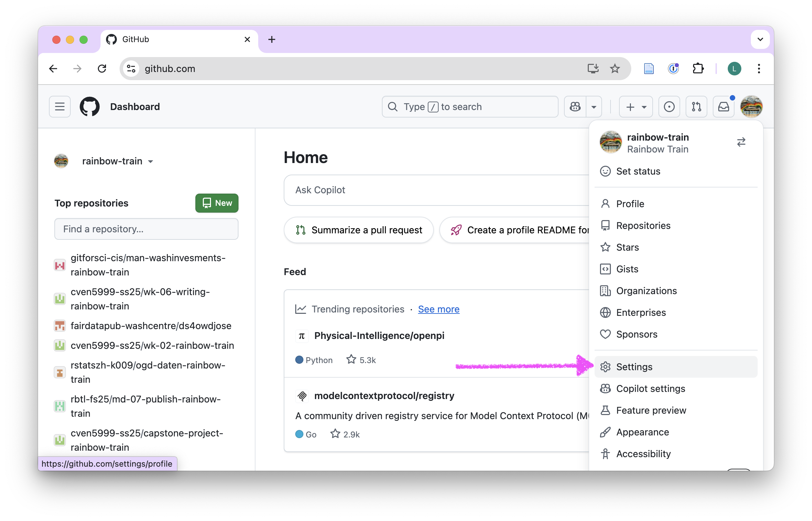Click the account switcher arrows icon
The height and width of the screenshot is (521, 812).
(741, 142)
